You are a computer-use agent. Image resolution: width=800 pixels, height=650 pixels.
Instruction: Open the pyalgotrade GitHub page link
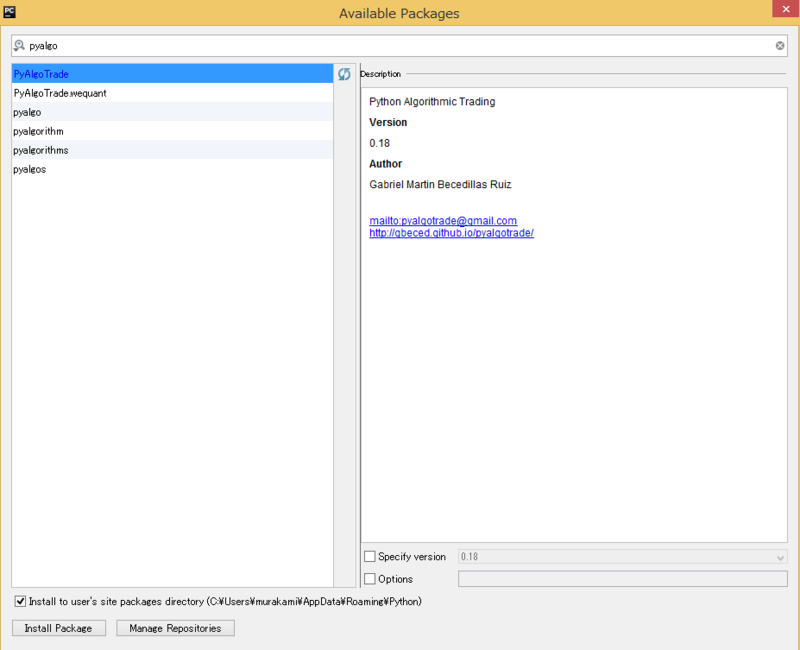click(451, 232)
